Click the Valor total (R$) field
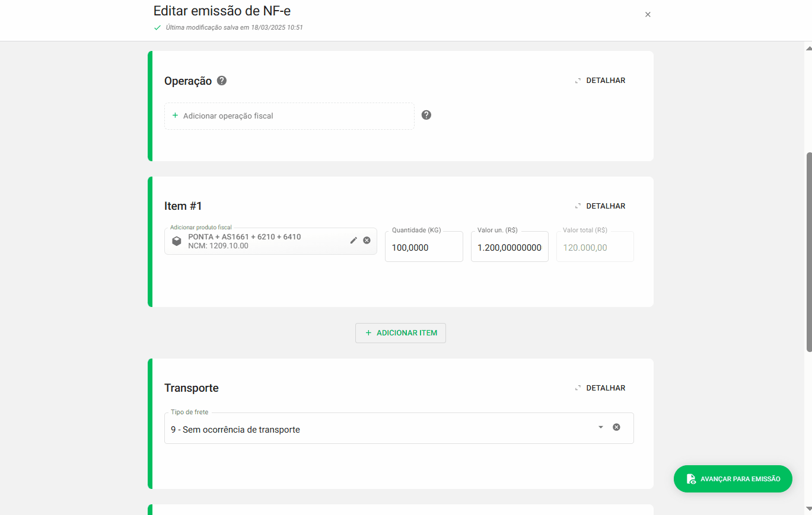The image size is (812, 515). click(x=594, y=248)
